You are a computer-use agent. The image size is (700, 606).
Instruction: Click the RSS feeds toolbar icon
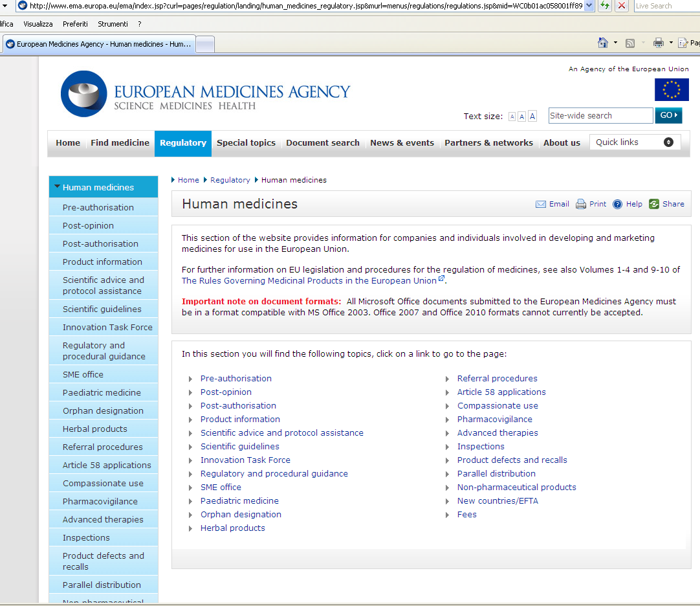[630, 43]
